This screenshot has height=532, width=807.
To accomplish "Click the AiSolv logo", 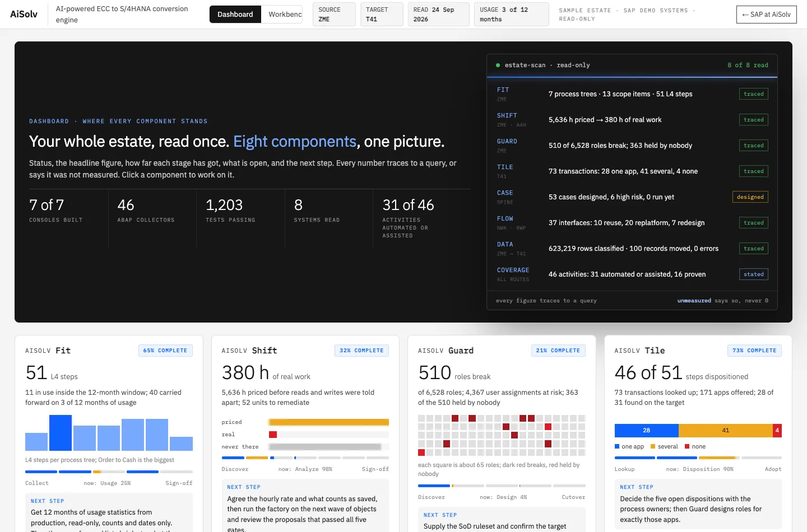I will coord(24,14).
